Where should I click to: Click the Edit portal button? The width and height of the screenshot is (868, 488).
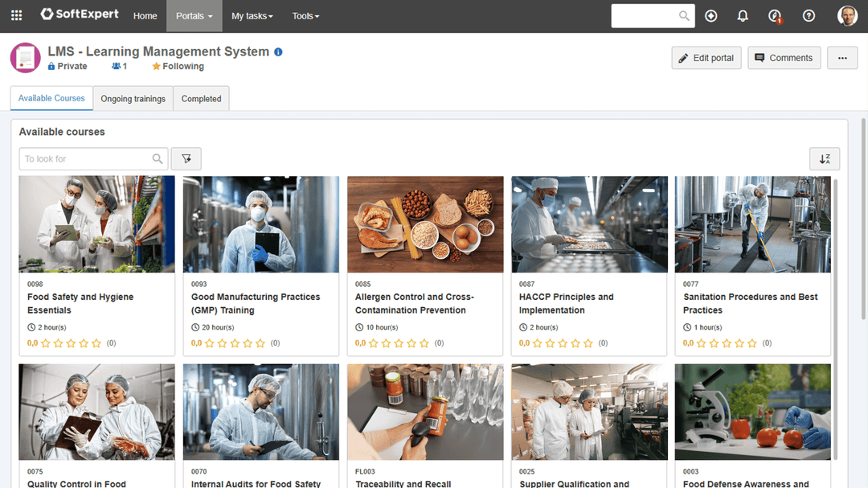tap(706, 58)
